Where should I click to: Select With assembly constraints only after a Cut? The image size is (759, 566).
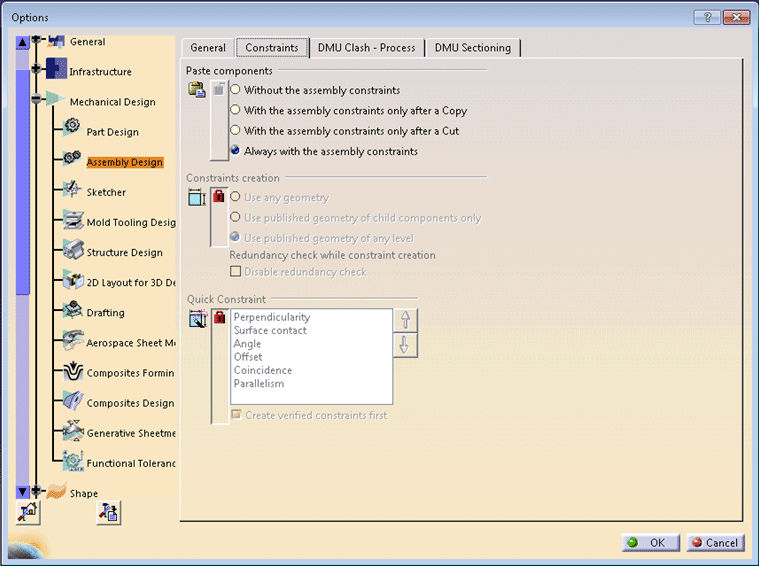[235, 130]
